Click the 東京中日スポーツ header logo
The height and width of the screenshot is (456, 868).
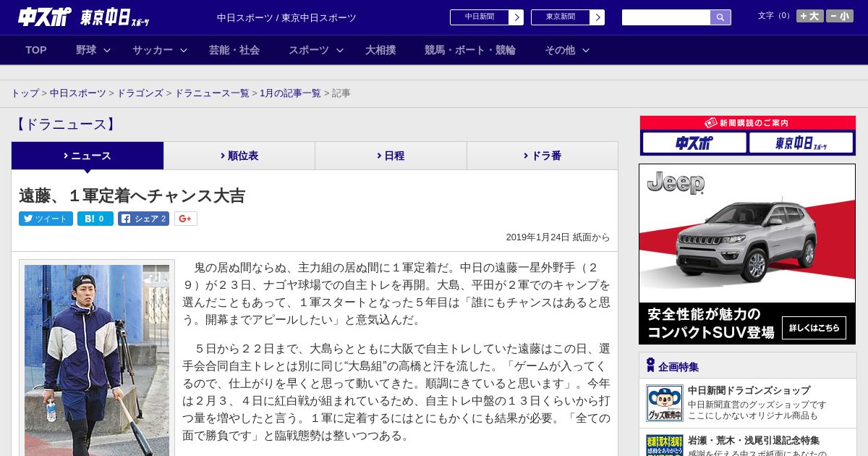pos(115,17)
